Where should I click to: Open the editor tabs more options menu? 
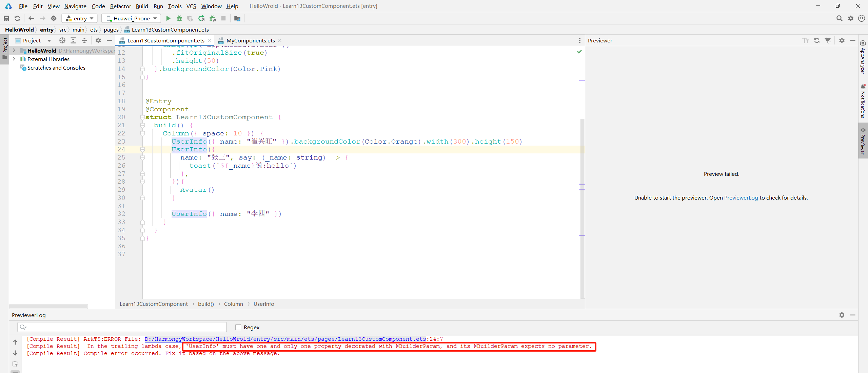pyautogui.click(x=580, y=40)
